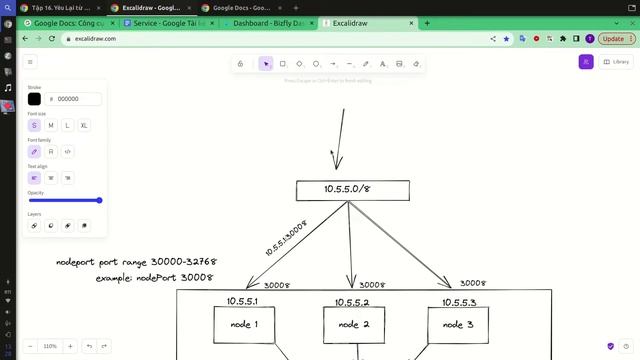Click the Chrome Update button
The image size is (640, 360).
tap(617, 39)
